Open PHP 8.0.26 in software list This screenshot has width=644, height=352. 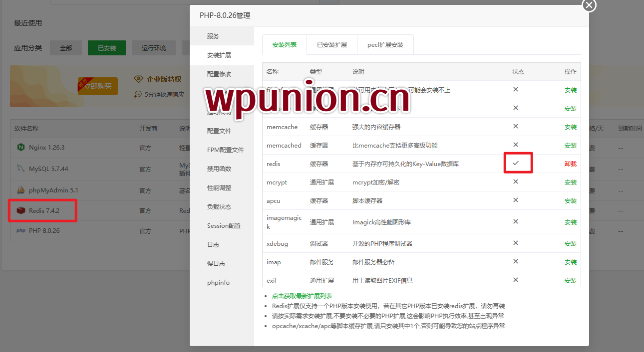(x=44, y=231)
